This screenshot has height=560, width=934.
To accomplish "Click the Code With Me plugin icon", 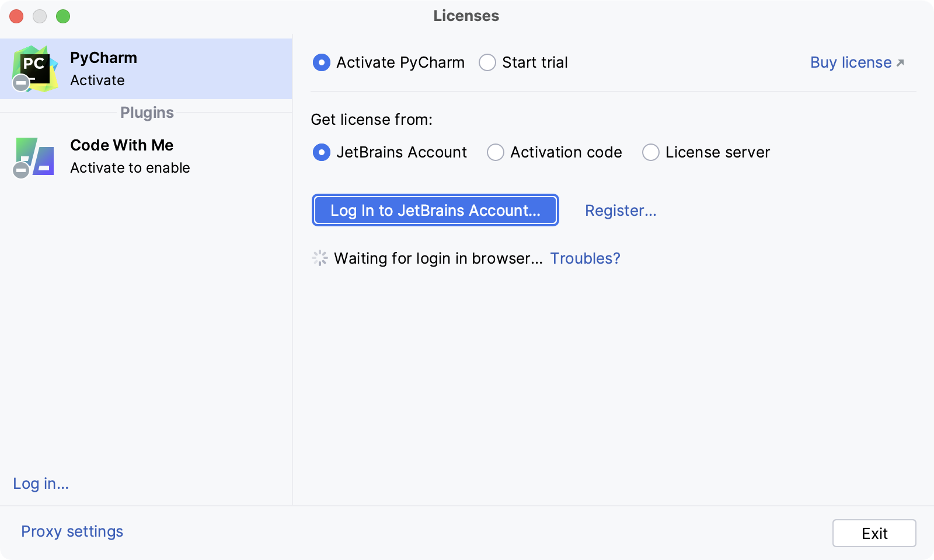I will (x=35, y=156).
